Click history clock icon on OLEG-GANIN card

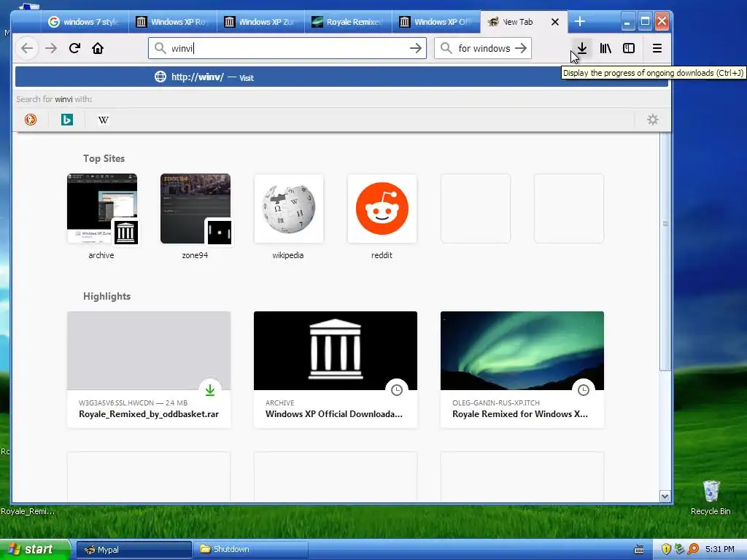click(x=584, y=390)
